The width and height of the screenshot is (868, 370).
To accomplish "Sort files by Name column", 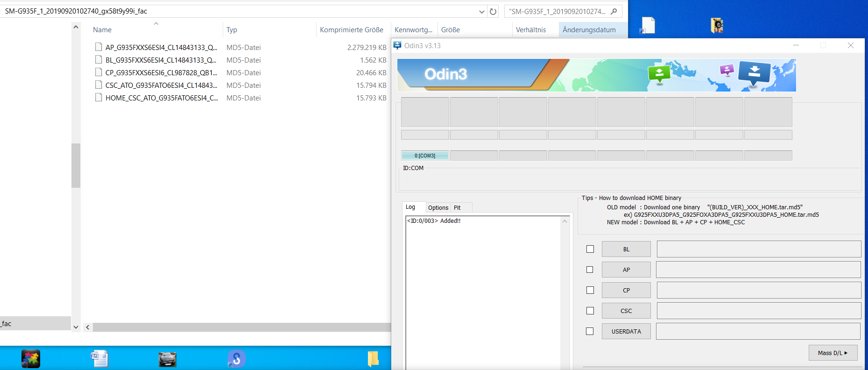I will click(102, 29).
